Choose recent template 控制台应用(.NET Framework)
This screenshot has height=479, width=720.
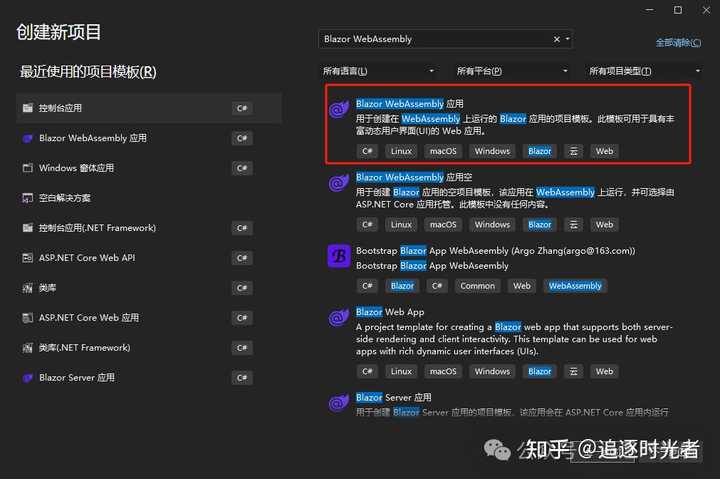(149, 228)
